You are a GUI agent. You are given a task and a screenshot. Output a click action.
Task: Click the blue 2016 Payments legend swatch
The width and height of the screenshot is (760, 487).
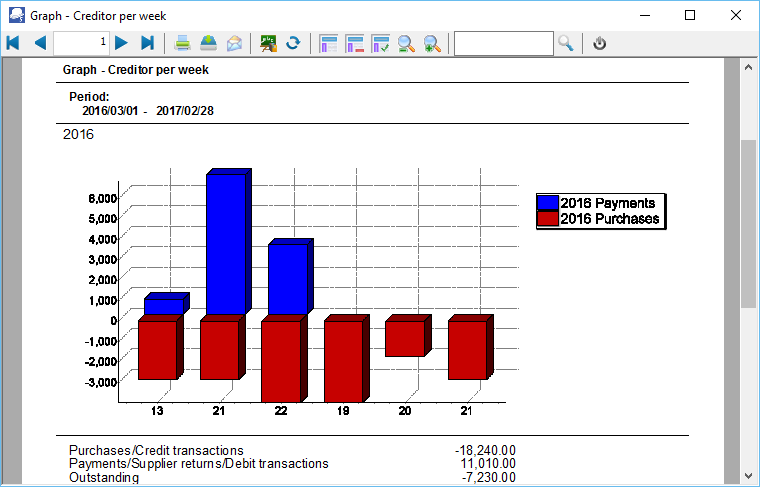pyautogui.click(x=547, y=203)
